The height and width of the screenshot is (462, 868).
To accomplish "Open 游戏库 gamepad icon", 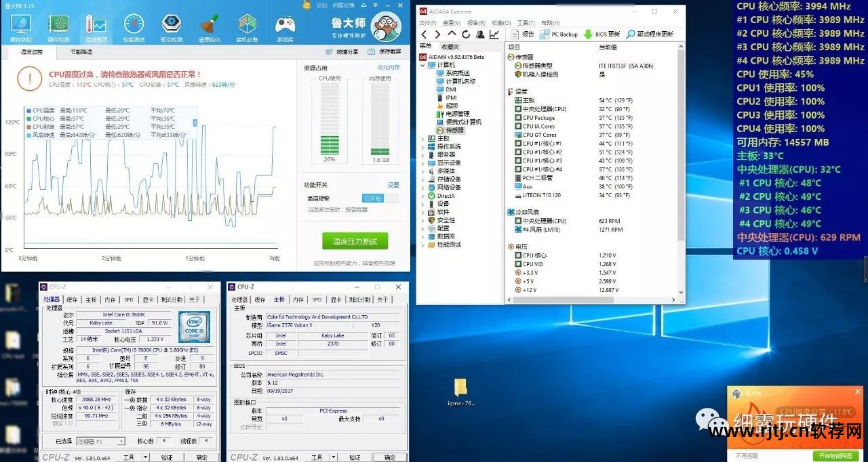I will 285,27.
